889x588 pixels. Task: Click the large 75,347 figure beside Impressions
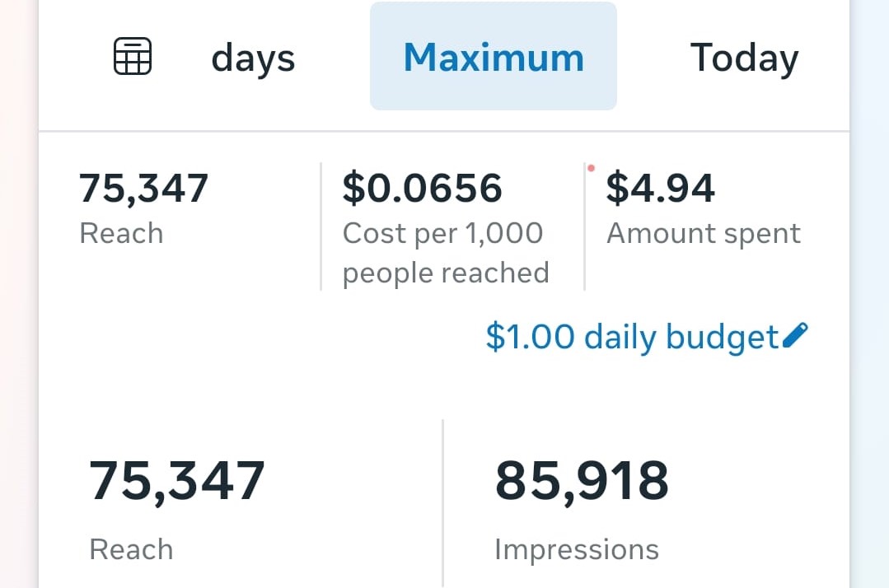[x=177, y=481]
